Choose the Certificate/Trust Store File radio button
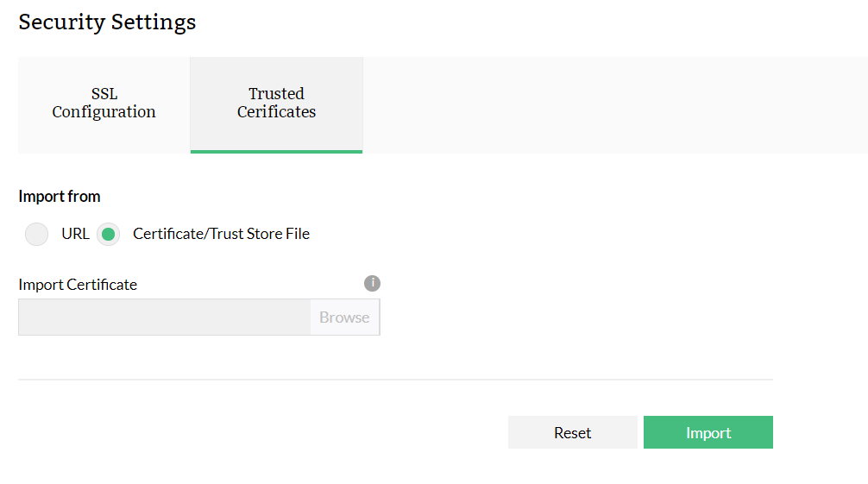Viewport: 868px width, 484px height. click(108, 234)
